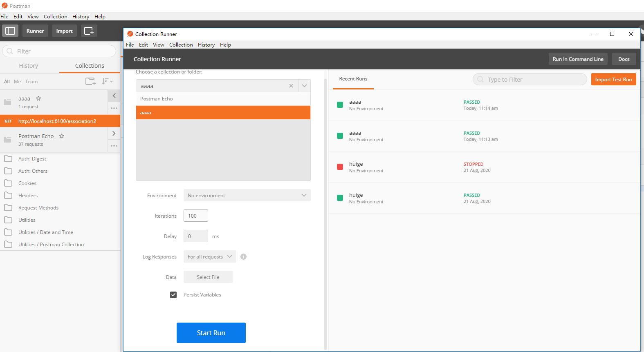644x352 pixels.
Task: Open Edit menu in main Postman window
Action: [18, 17]
